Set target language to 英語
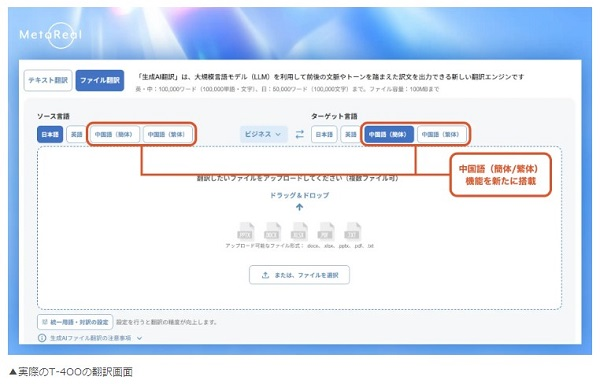 click(x=351, y=135)
